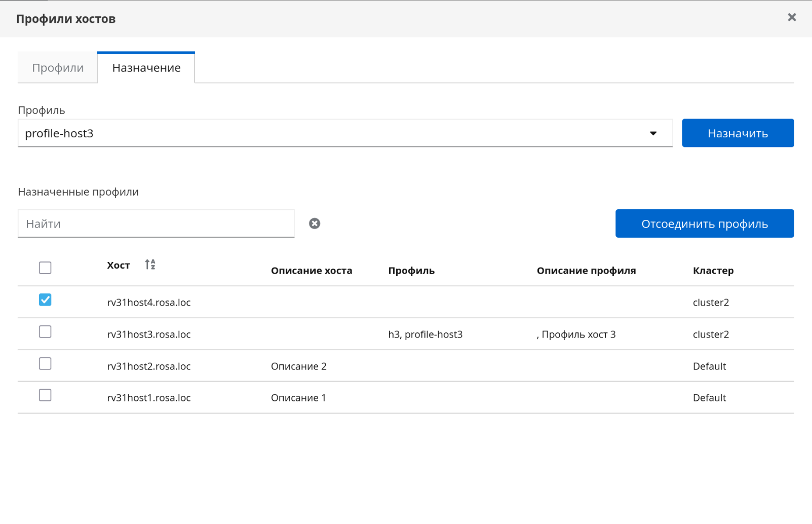Click the Профиль column header
The height and width of the screenshot is (524, 812).
coord(411,271)
